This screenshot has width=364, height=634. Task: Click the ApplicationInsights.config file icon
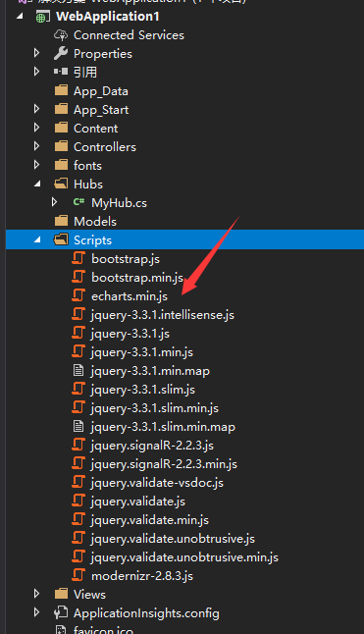[x=61, y=612]
